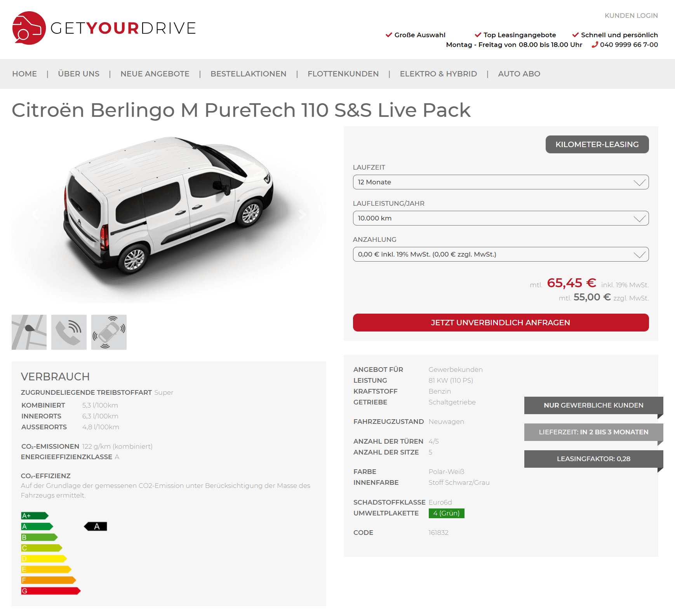Click the KILOMETER-LEASING button
The height and width of the screenshot is (616, 675).
[597, 144]
